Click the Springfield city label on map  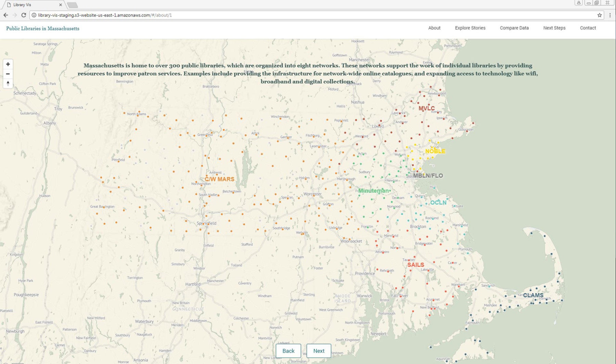pos(206,223)
